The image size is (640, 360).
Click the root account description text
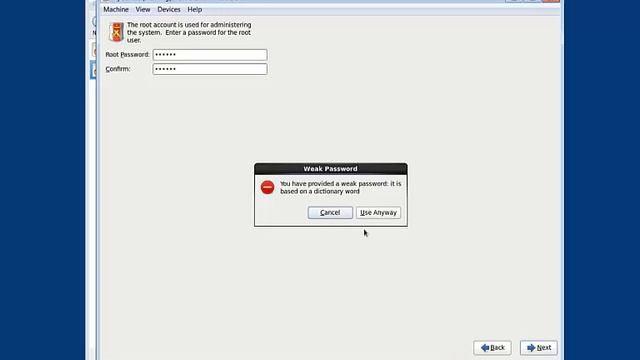189,32
